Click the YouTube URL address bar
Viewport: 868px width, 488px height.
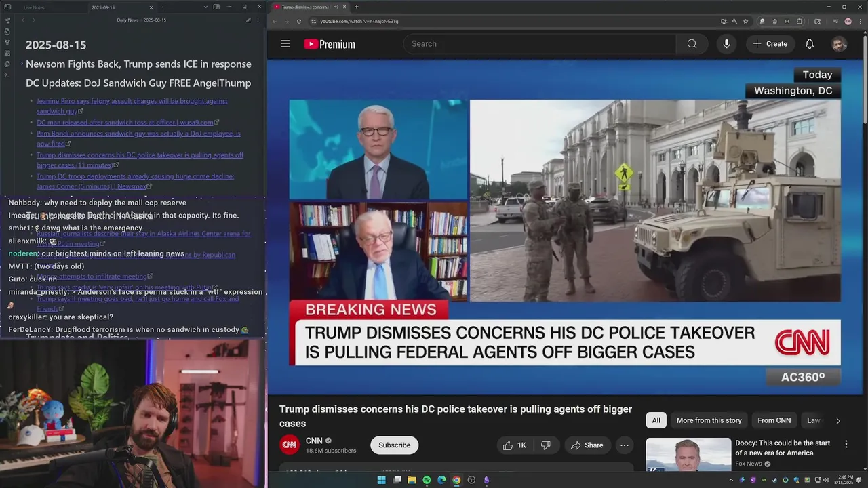(x=515, y=21)
